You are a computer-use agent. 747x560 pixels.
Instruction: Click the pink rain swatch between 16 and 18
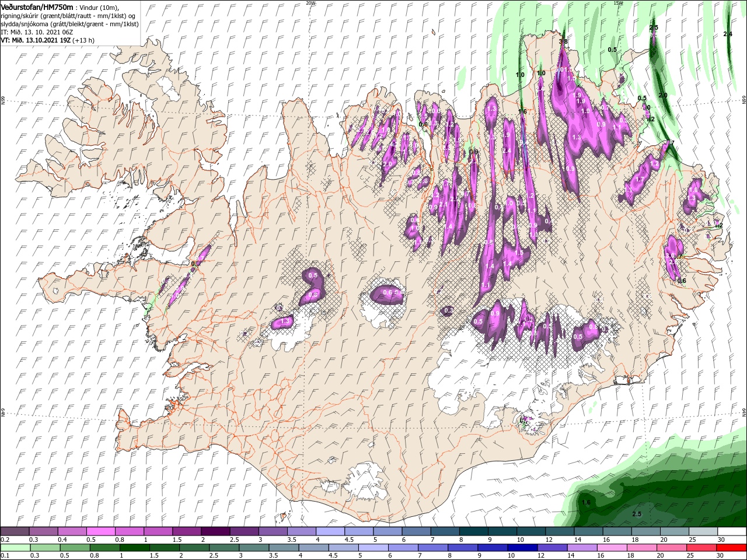612,548
